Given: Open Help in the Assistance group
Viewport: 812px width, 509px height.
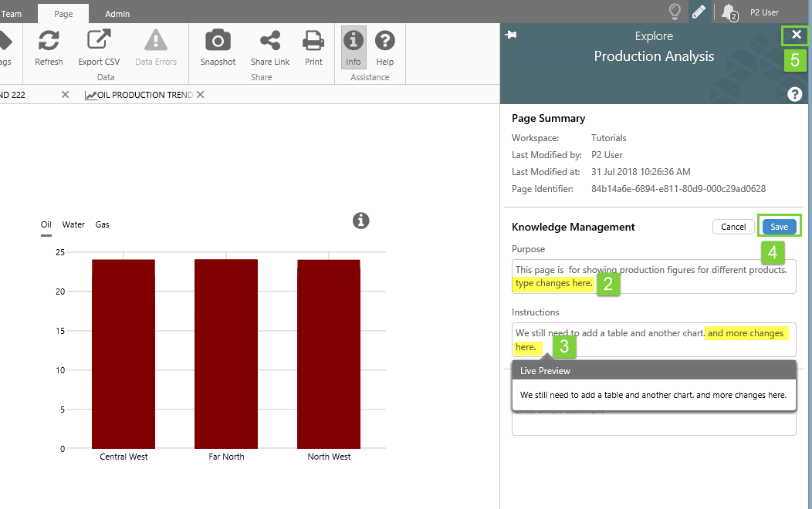Looking at the screenshot, I should (x=384, y=41).
